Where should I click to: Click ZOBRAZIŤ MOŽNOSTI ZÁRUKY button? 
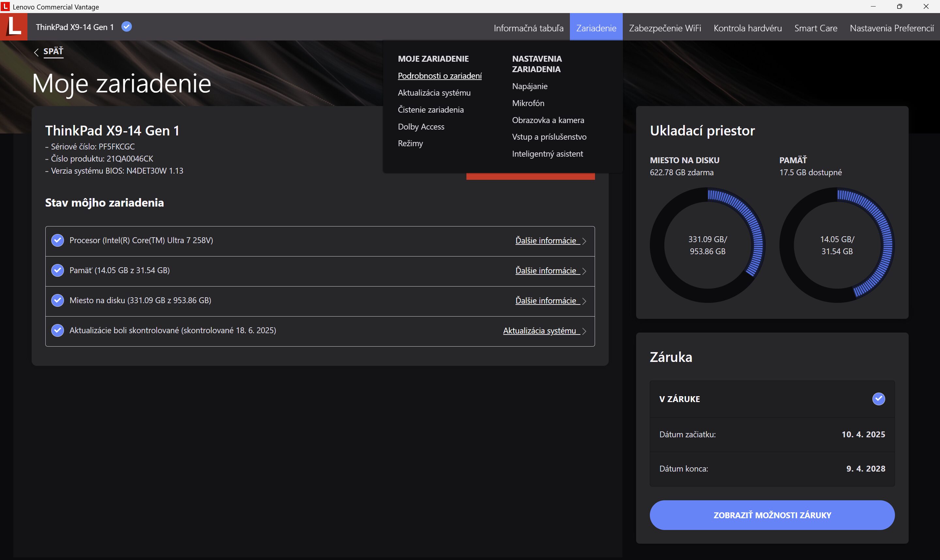point(772,515)
